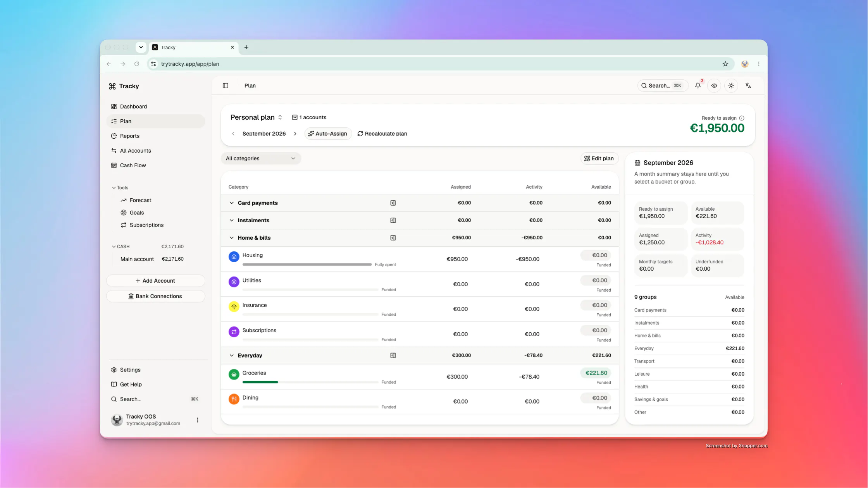Collapse the Tools section

point(120,188)
